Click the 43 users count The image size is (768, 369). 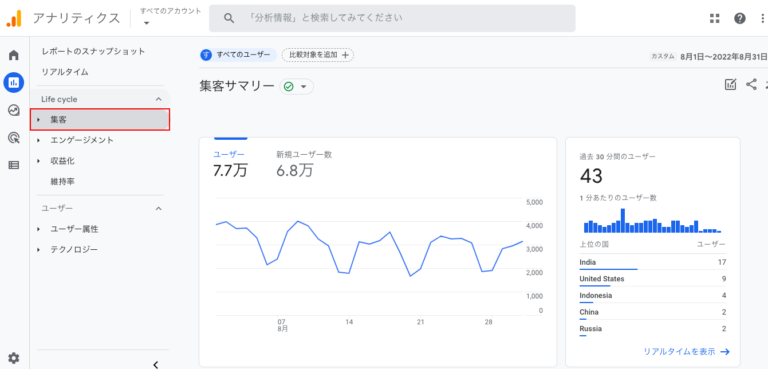[591, 176]
